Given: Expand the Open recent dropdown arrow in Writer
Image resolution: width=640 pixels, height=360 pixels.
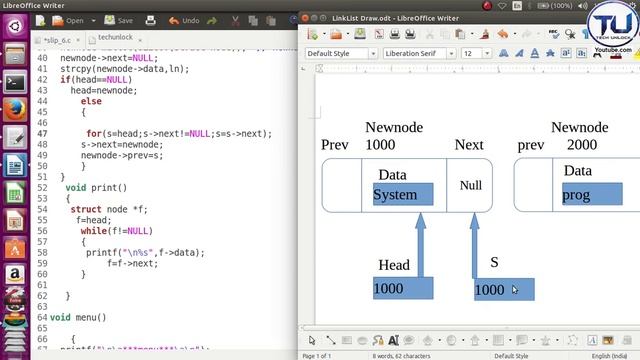Looking at the screenshot, I should pyautogui.click(x=348, y=34).
